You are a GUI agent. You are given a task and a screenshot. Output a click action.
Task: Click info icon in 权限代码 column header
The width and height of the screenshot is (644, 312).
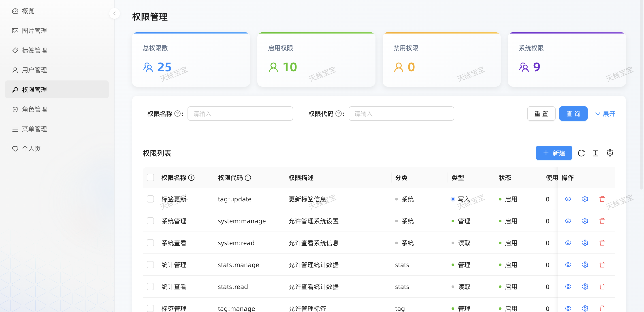[248, 178]
